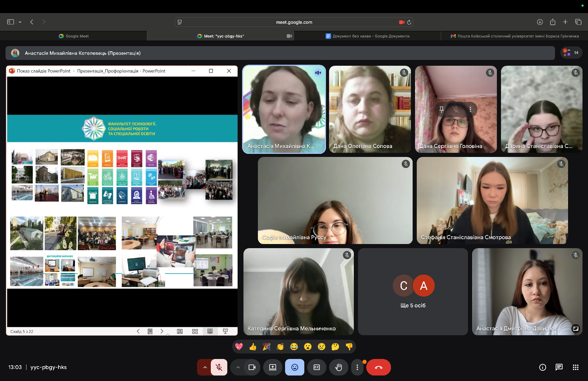
Task: Show the tab overview
Action: tap(578, 22)
